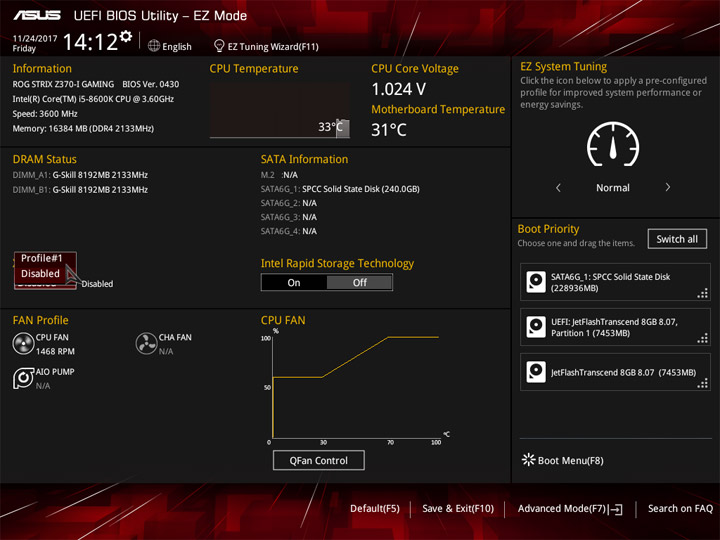Screen dimensions: 720x540
Task: Open the English language selector
Action: point(170,46)
